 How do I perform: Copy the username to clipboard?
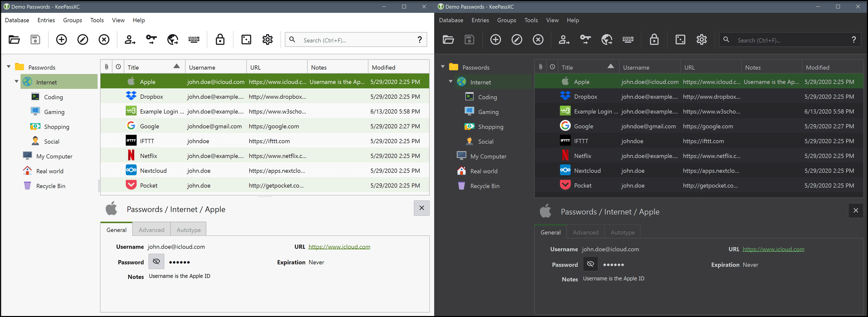130,40
